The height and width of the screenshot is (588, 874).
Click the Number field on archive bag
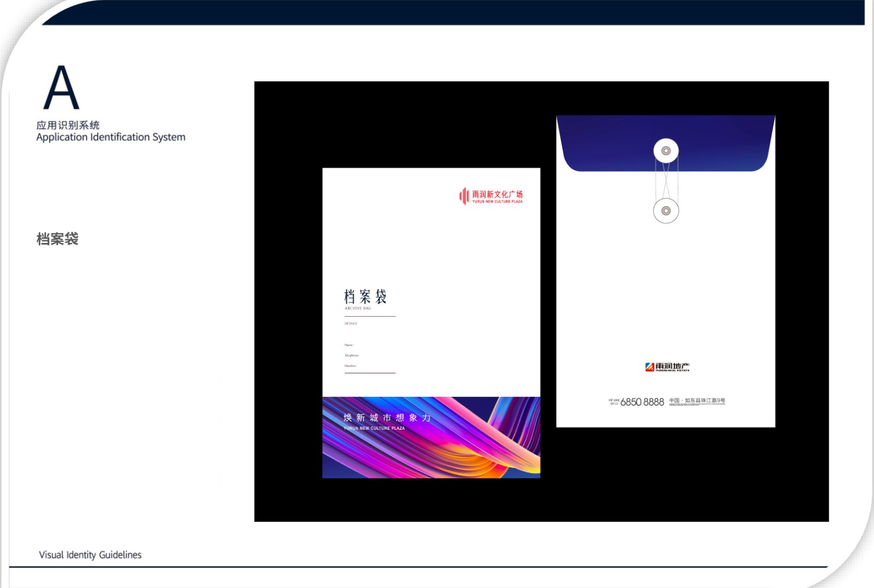tap(350, 366)
